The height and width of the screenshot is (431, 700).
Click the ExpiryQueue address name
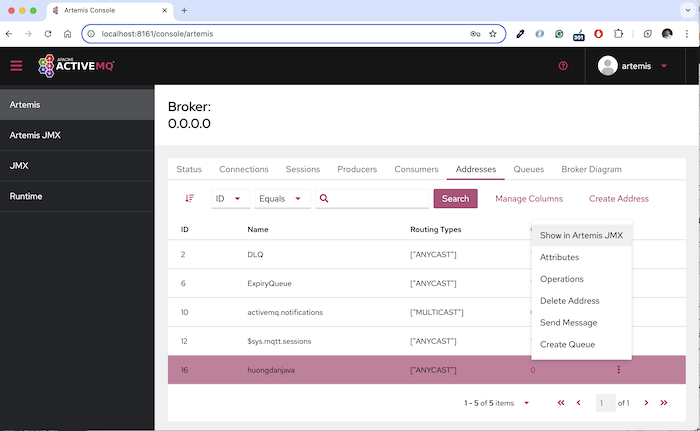pyautogui.click(x=269, y=284)
